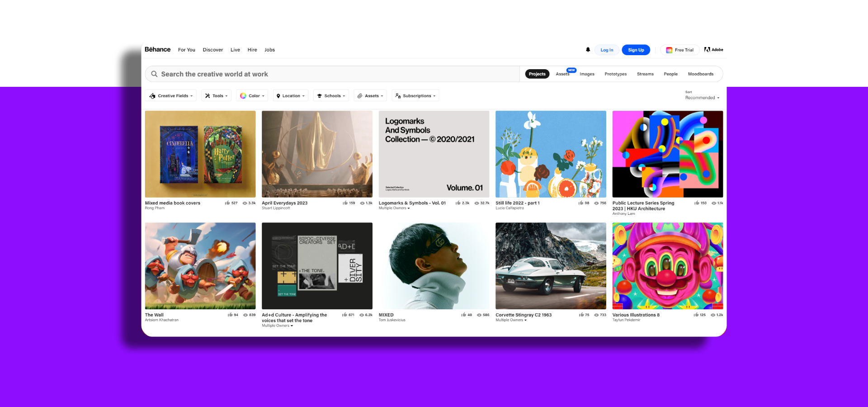Click the location pin icon in filter bar
The height and width of the screenshot is (407, 868).
click(279, 95)
